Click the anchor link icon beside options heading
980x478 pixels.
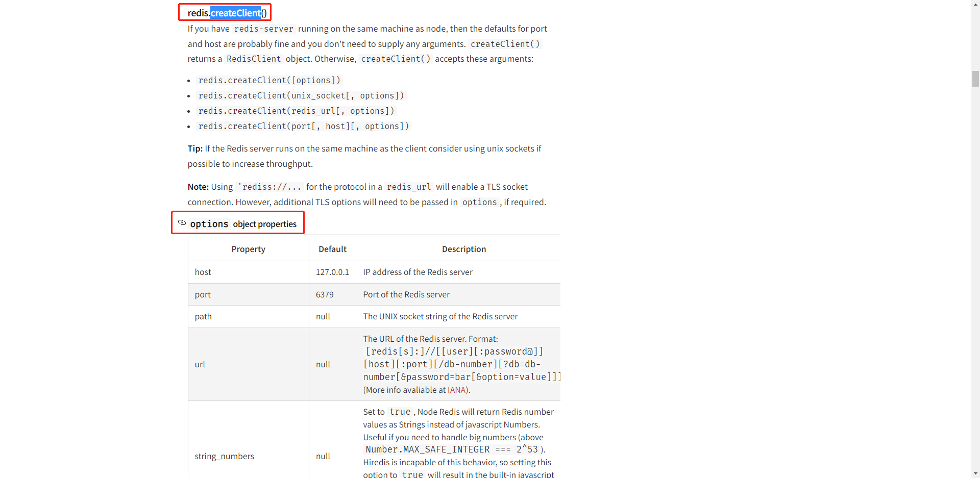(x=182, y=223)
